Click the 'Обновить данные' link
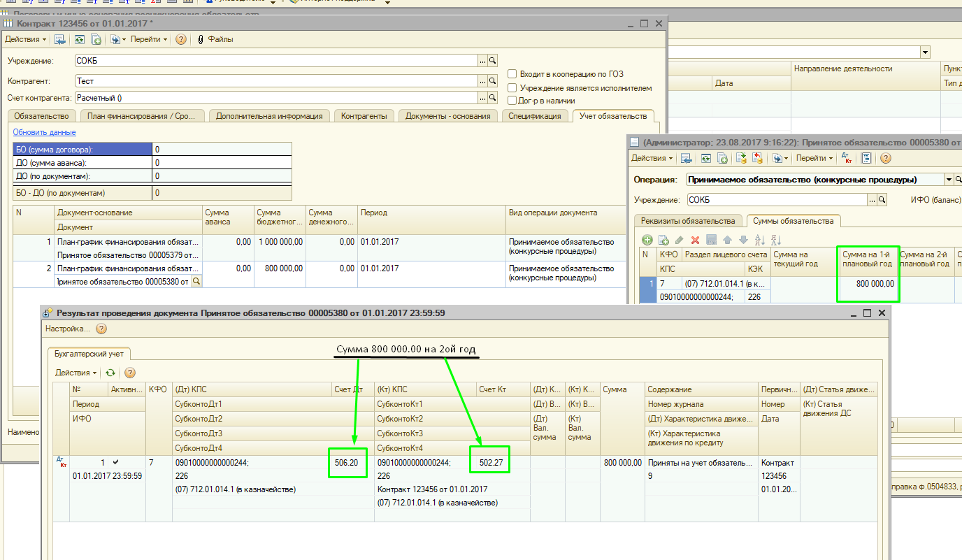The image size is (962, 560). click(44, 132)
